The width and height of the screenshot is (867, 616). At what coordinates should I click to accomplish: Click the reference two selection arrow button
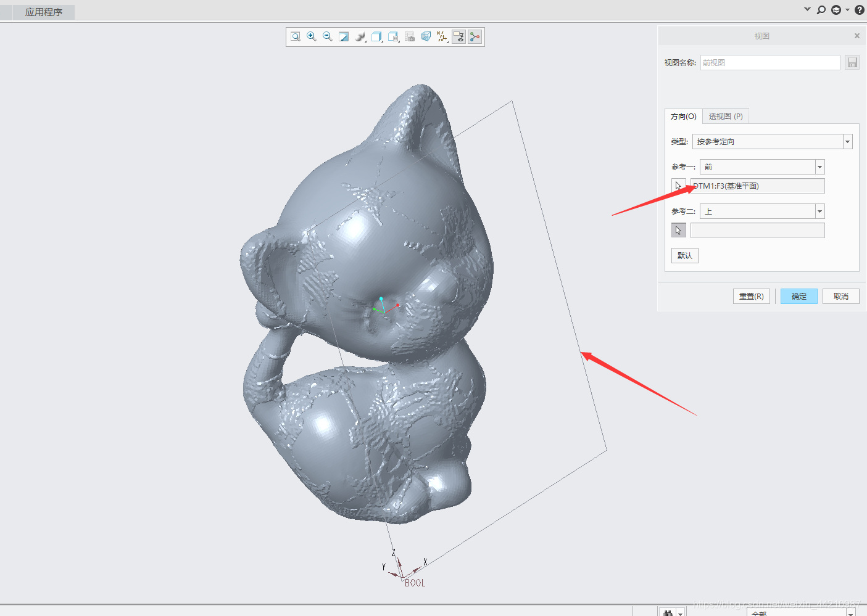point(678,230)
